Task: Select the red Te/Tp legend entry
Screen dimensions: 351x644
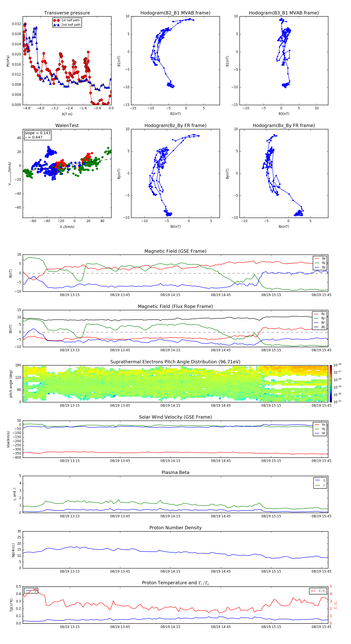Action: coord(318,591)
